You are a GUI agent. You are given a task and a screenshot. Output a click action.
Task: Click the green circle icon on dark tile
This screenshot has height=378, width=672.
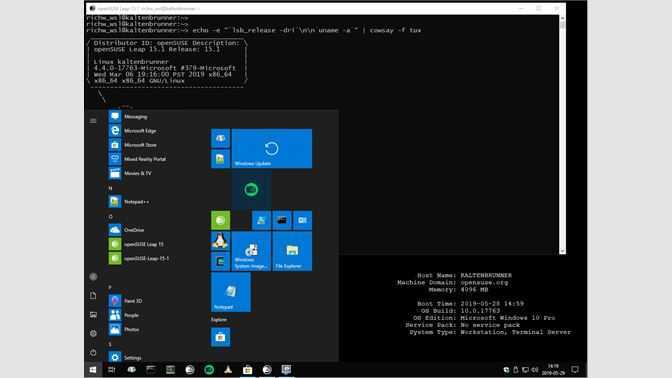point(251,189)
